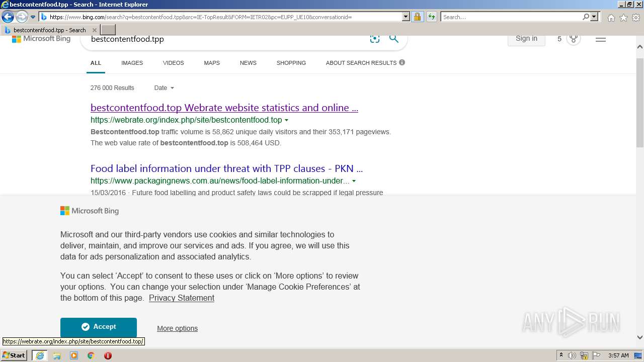Expand the packagingnews.com.au URL options arrow
Image resolution: width=644 pixels, height=362 pixels.
coord(354,181)
